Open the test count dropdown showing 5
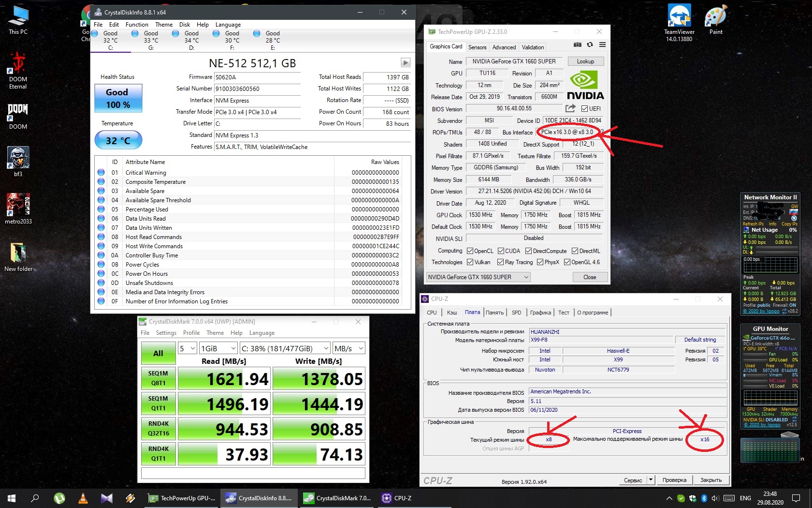This screenshot has width=812, height=508. [x=187, y=348]
